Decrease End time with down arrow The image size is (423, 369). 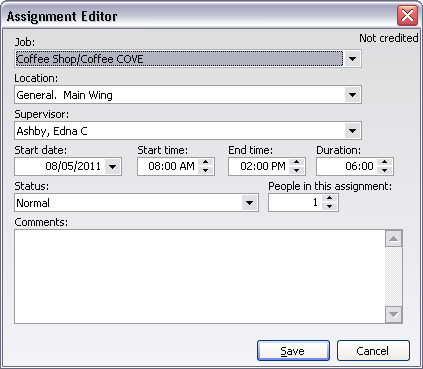pos(297,170)
